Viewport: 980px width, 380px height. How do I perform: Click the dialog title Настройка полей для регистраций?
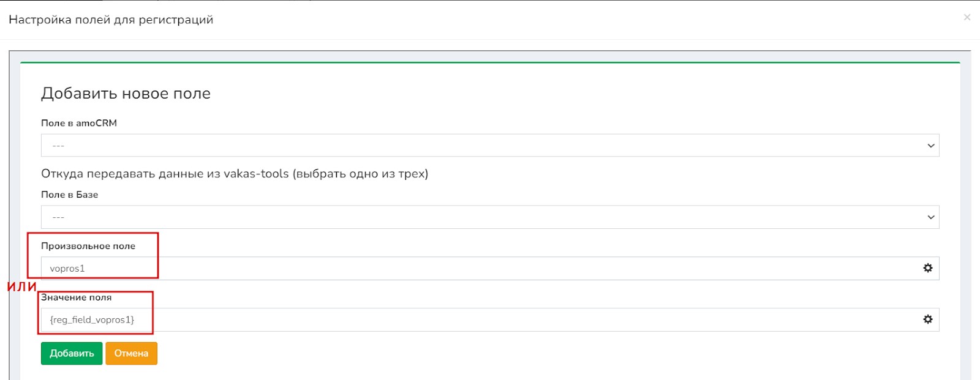point(111,20)
